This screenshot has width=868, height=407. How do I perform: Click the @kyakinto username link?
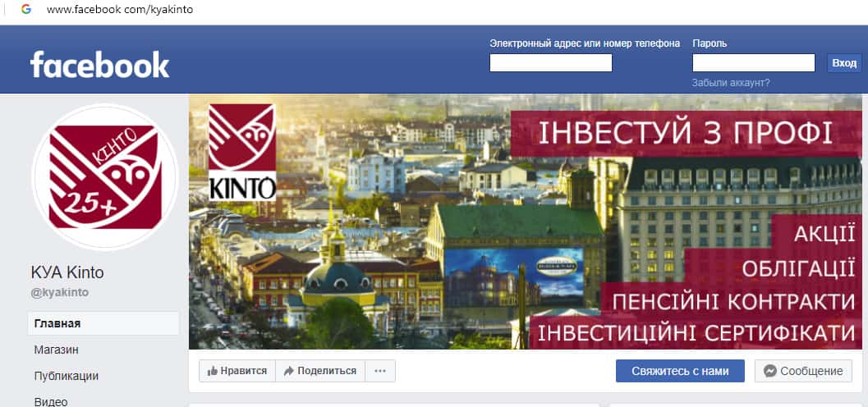(x=60, y=292)
